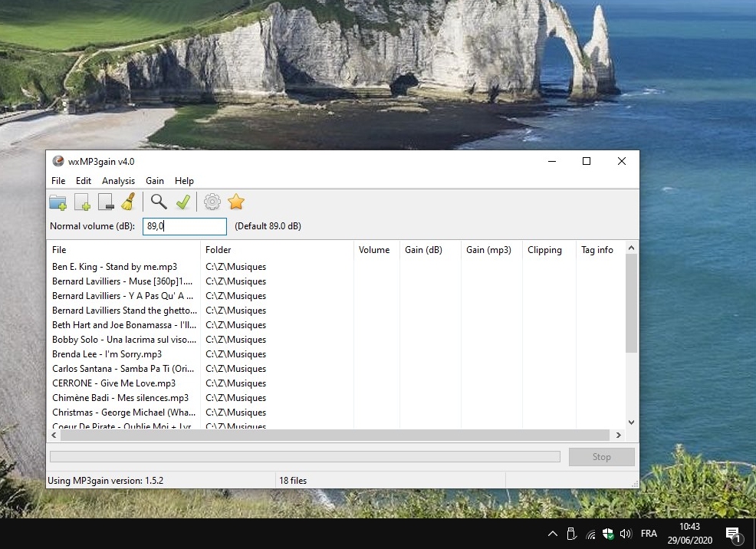Viewport: 756px width, 549px height.
Task: Click the list's vertical scrollbar up arrow
Action: click(x=631, y=248)
